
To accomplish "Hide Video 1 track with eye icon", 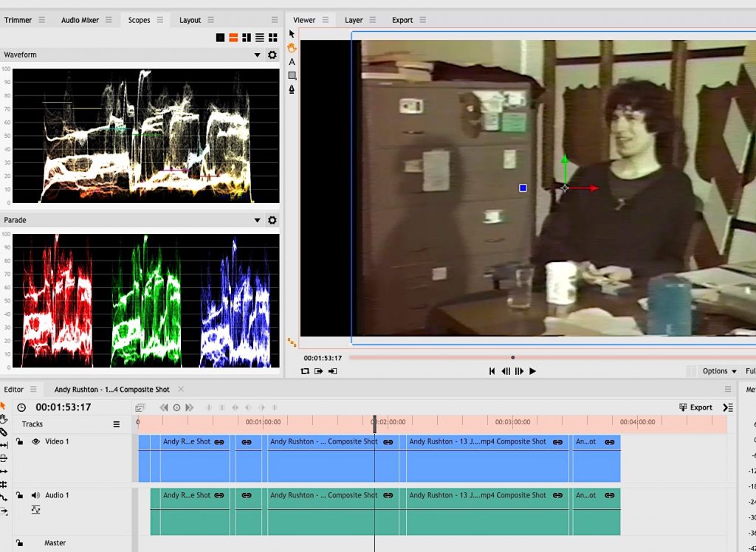I will 35,441.
